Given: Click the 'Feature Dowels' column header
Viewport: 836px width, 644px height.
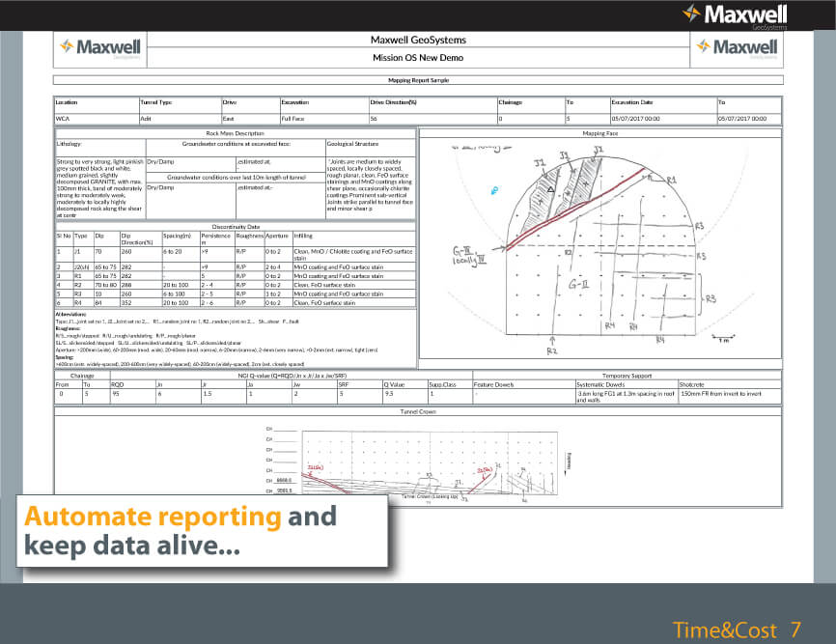Looking at the screenshot, I should click(493, 384).
